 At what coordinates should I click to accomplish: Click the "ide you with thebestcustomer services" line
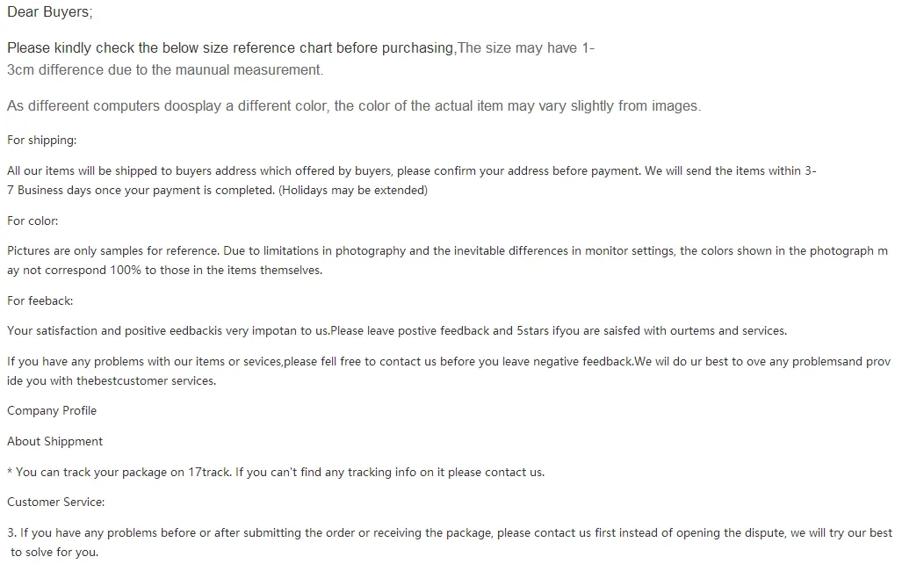coord(112,381)
